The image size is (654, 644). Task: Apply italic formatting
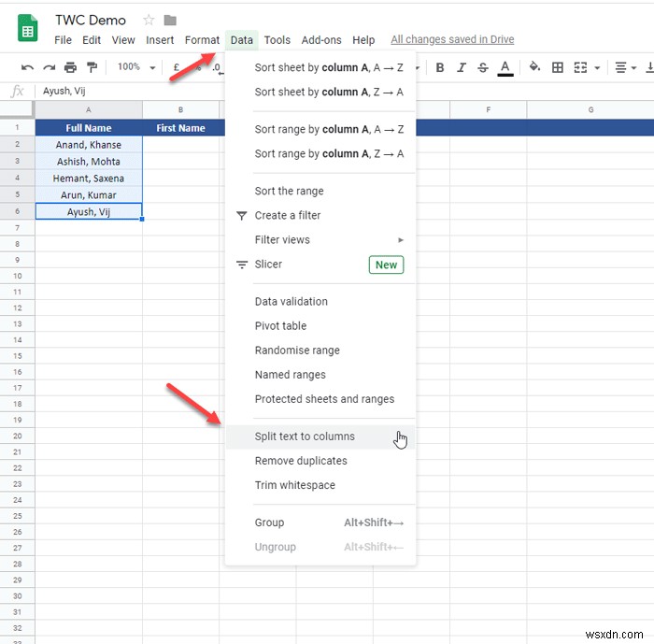coord(461,67)
